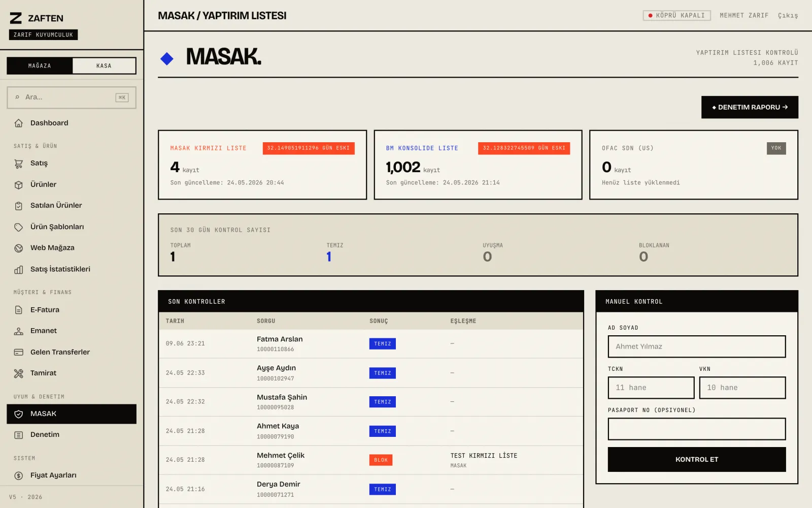Click the Fiyat Ayarları coin icon
Image resolution: width=812 pixels, height=508 pixels.
19,475
